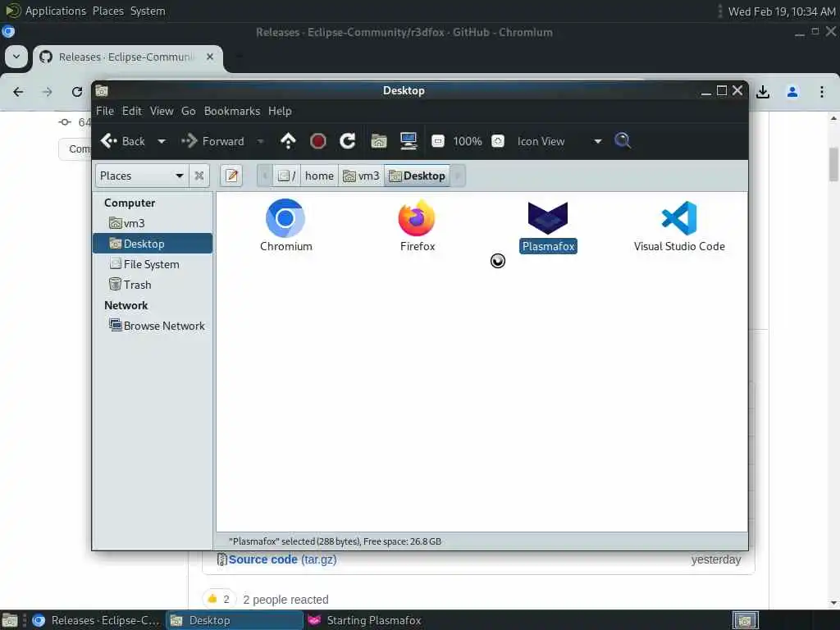
Task: Click the search magnifier icon
Action: 623,141
